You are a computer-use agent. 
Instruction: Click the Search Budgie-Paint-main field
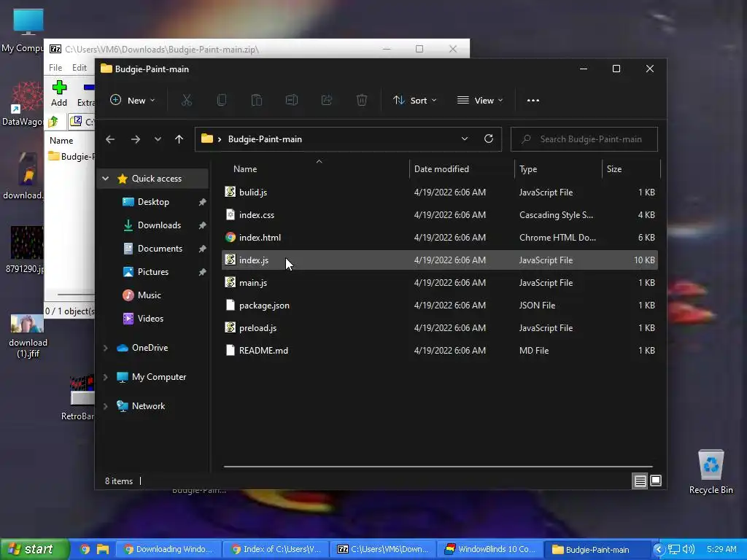point(584,139)
